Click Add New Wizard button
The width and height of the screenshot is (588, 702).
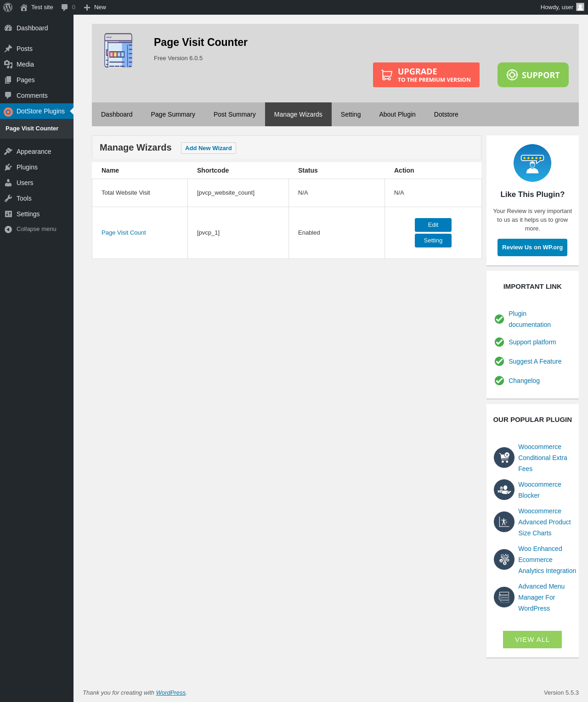[x=209, y=148]
